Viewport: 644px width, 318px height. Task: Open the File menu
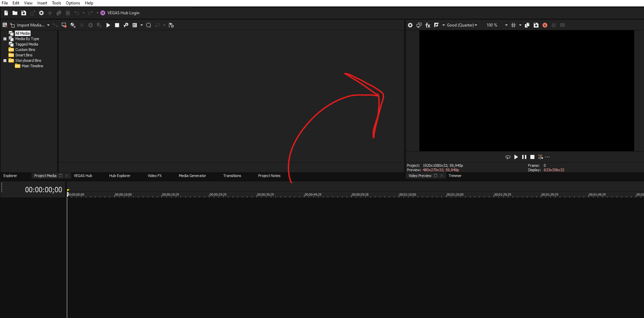click(x=5, y=3)
